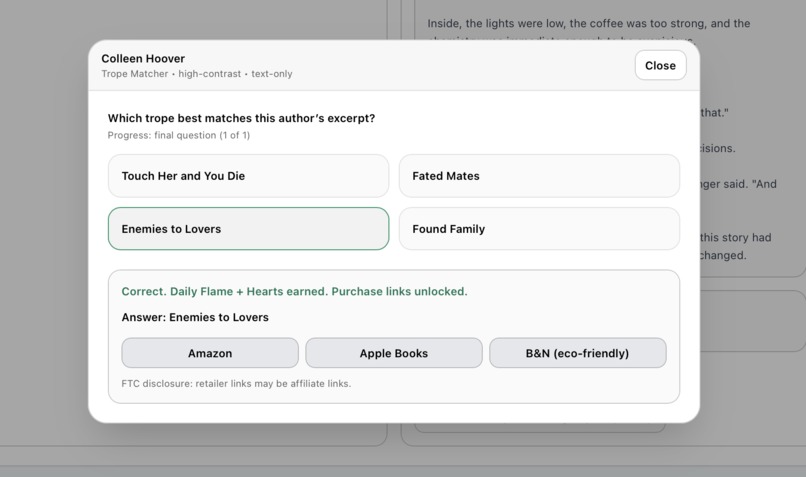Click the Progress: final question text
Viewport: 806px width, 477px height.
coord(178,135)
